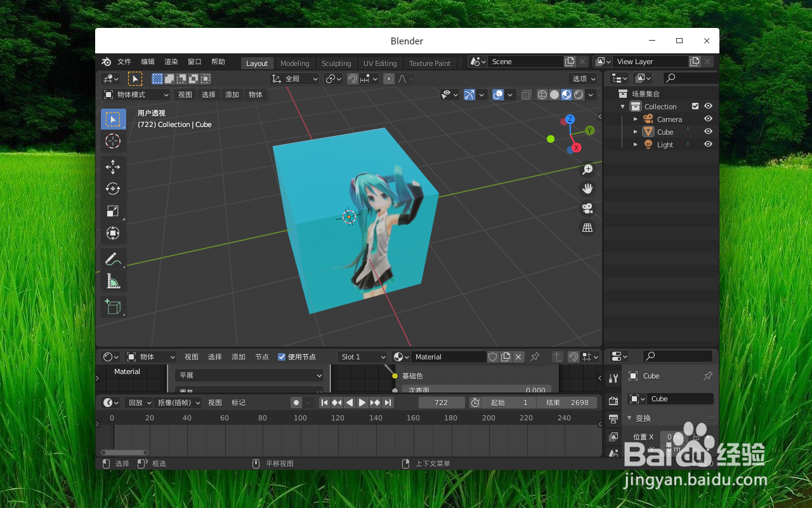Click the zoom view magnifier icon
The width and height of the screenshot is (812, 508).
[x=587, y=170]
